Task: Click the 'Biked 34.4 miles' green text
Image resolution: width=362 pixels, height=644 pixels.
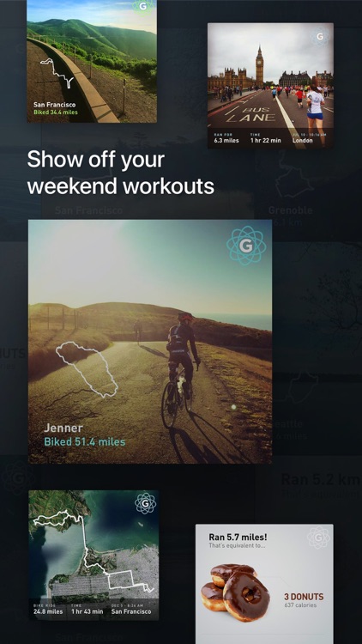Action: point(56,112)
